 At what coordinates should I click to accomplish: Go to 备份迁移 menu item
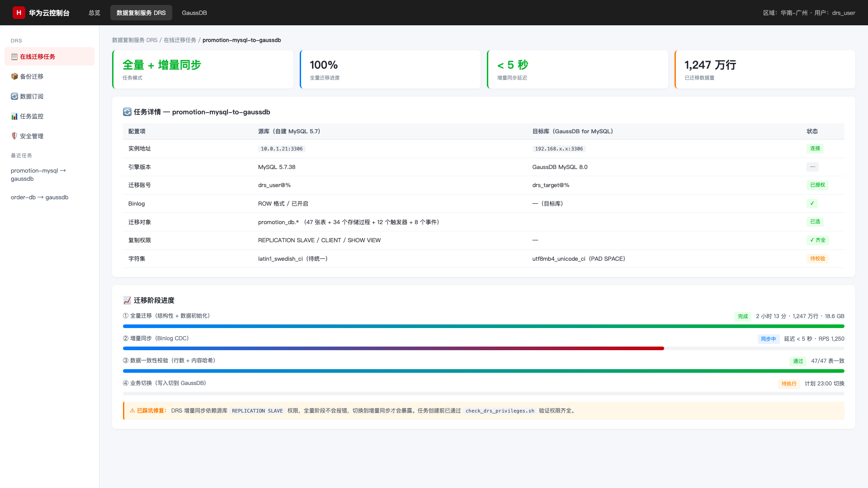click(50, 76)
